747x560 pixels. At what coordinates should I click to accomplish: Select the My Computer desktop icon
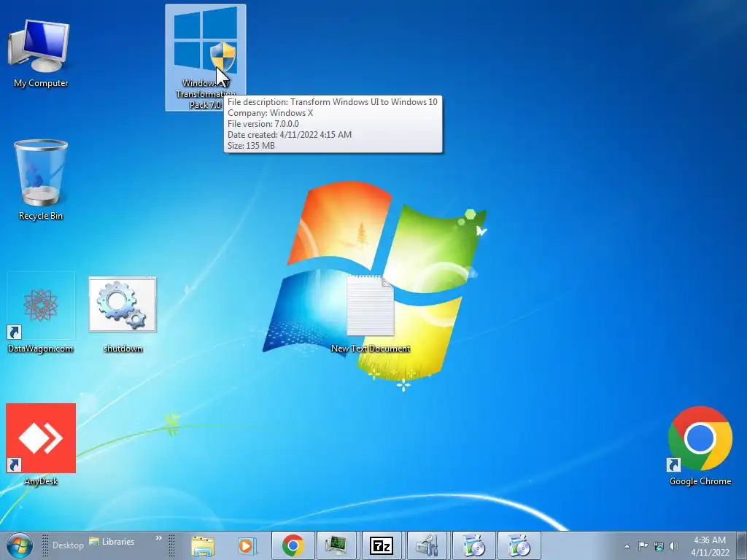tap(41, 53)
